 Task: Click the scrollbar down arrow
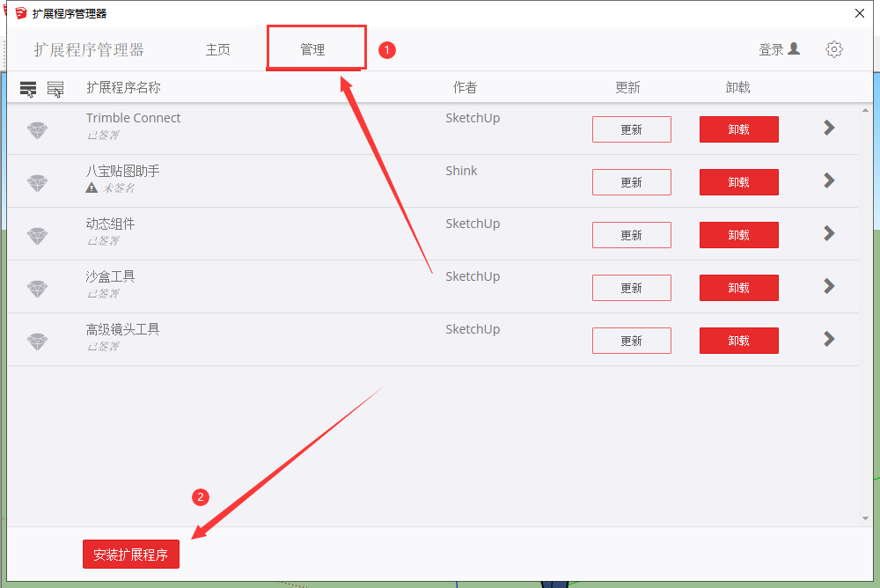(x=865, y=518)
